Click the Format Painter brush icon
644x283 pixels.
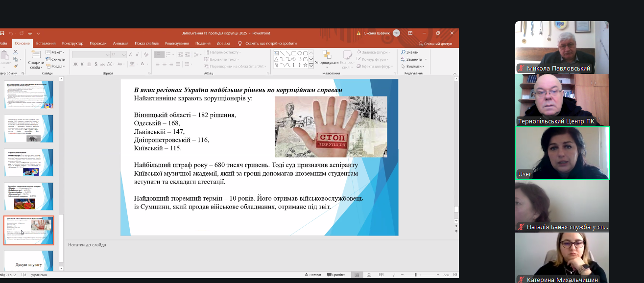pyautogui.click(x=15, y=66)
